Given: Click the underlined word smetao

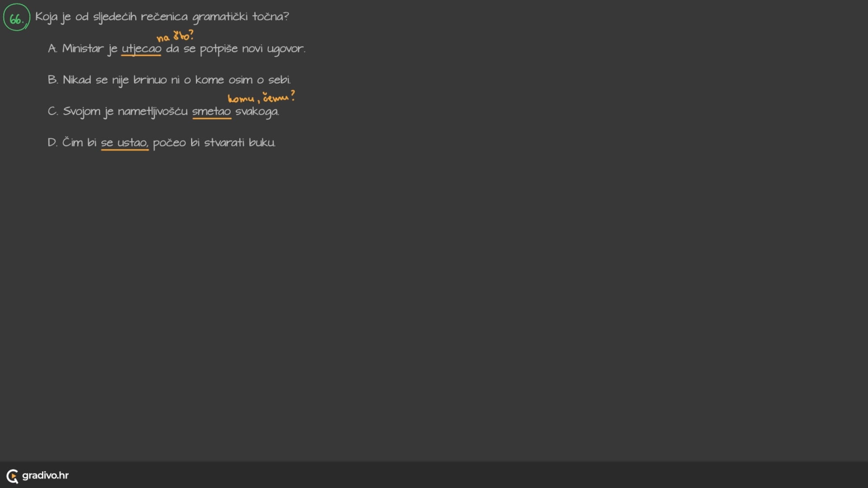Looking at the screenshot, I should pos(211,112).
